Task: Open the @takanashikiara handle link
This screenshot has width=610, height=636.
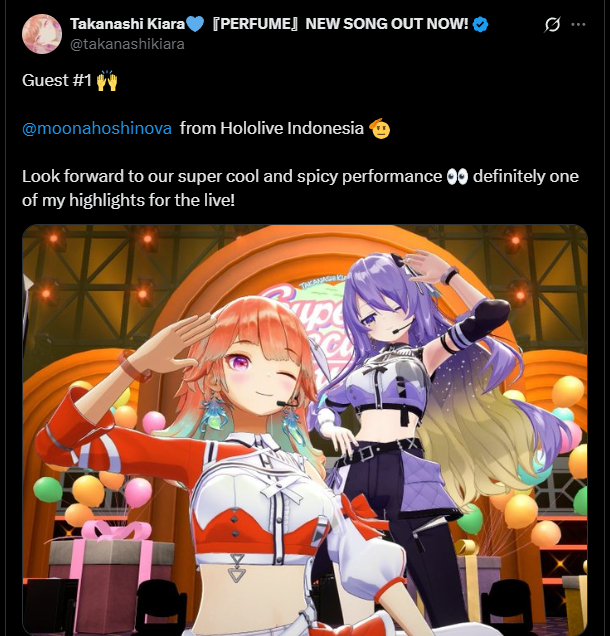Action: point(127,44)
